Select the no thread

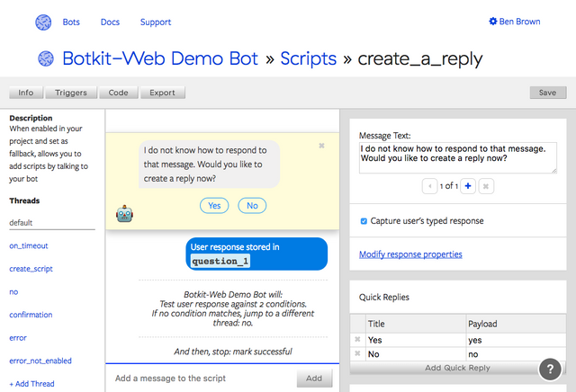point(13,292)
